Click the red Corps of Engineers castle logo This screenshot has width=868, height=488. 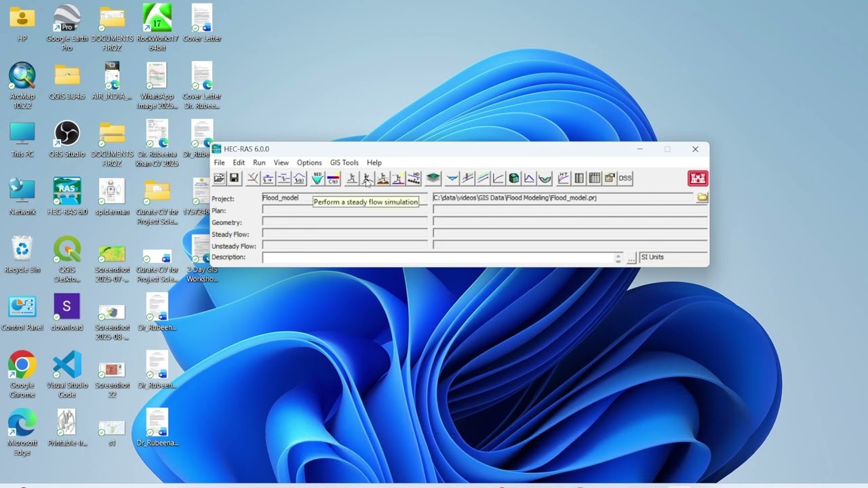(x=698, y=178)
